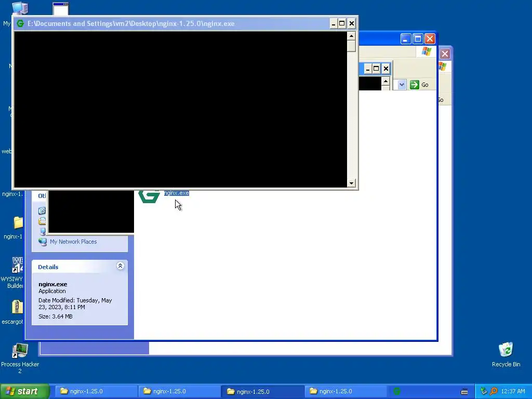Collapse the Details panel chevron
Viewport: 532px width, 399px height.
coord(120,266)
